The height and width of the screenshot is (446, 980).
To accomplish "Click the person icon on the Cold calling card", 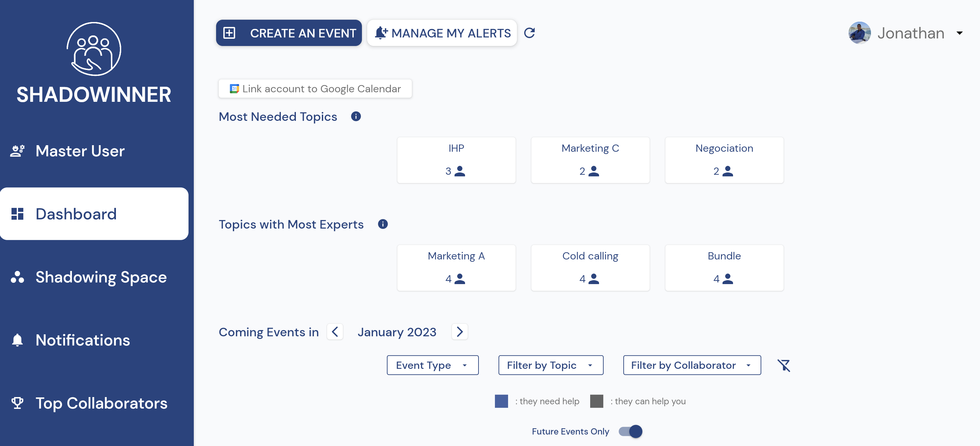I will pyautogui.click(x=593, y=279).
